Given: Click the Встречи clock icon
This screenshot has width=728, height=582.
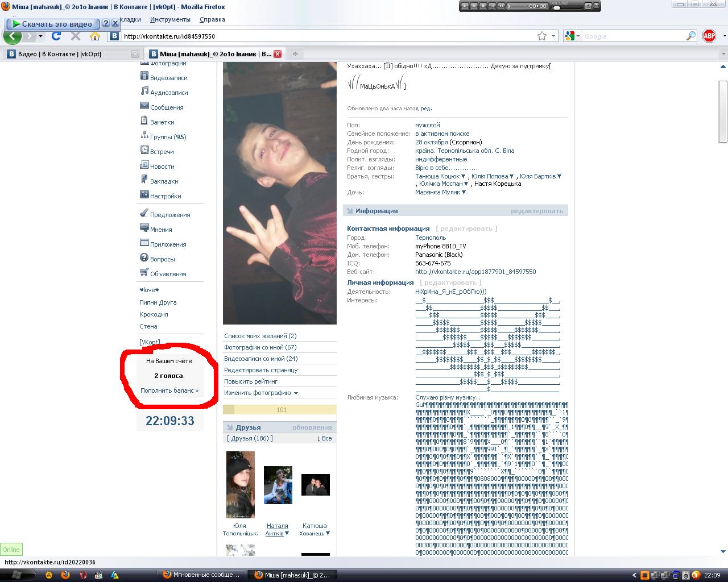Looking at the screenshot, I should [x=144, y=151].
